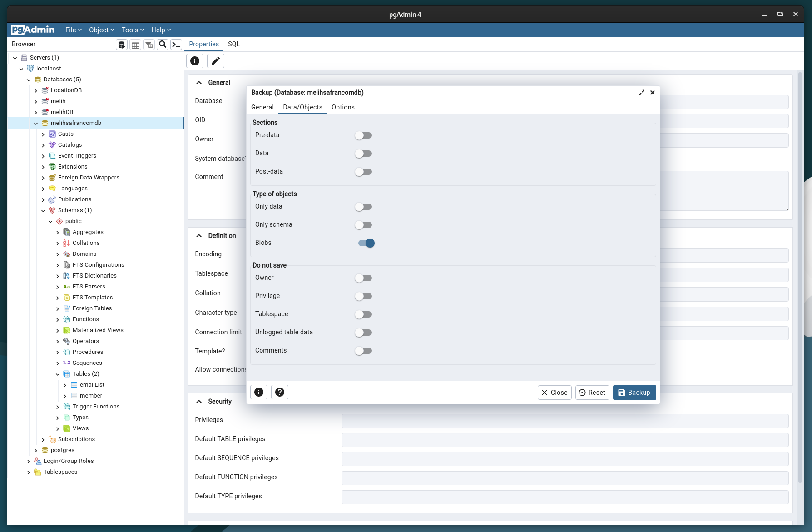812x532 pixels.
Task: Select the Functions node icon
Action: [67, 319]
